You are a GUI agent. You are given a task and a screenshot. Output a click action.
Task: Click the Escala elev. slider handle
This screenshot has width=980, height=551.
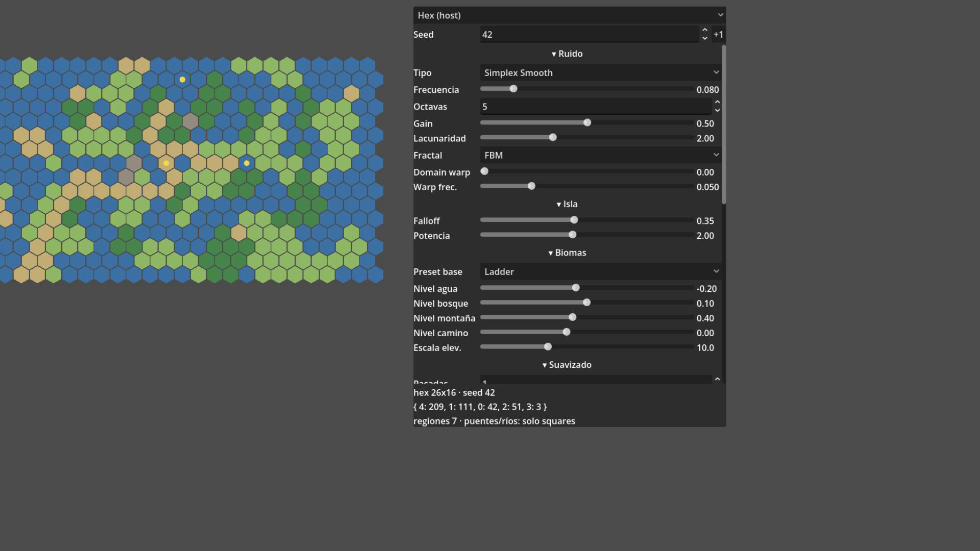(548, 347)
